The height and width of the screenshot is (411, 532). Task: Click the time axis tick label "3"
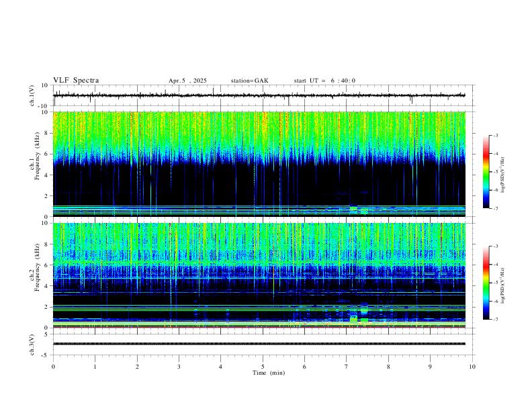[179, 367]
